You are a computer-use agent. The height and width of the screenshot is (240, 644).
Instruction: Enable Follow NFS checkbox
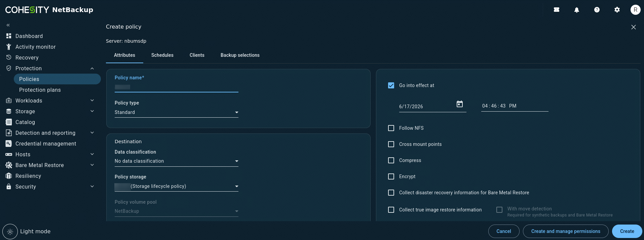(391, 128)
